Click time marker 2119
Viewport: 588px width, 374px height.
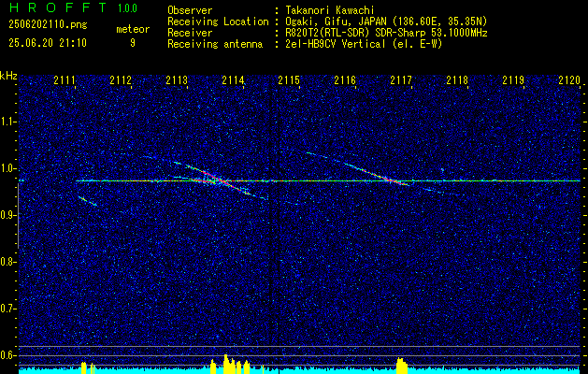(x=513, y=79)
